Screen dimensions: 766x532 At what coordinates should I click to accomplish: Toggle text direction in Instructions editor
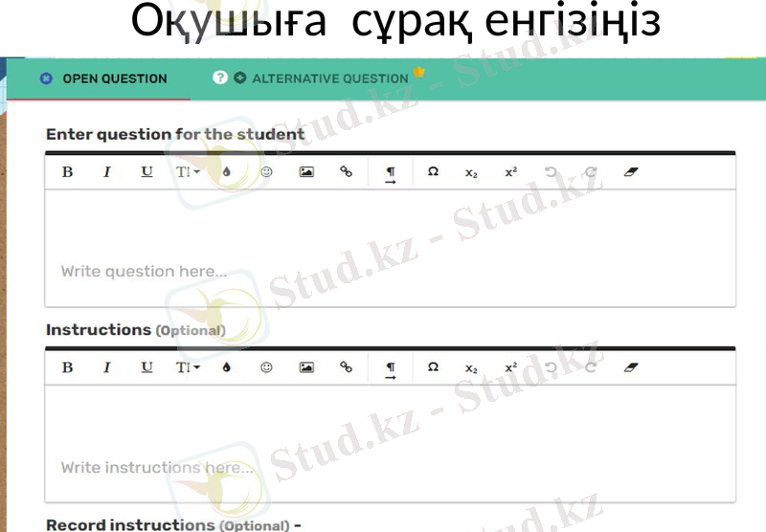(x=391, y=370)
